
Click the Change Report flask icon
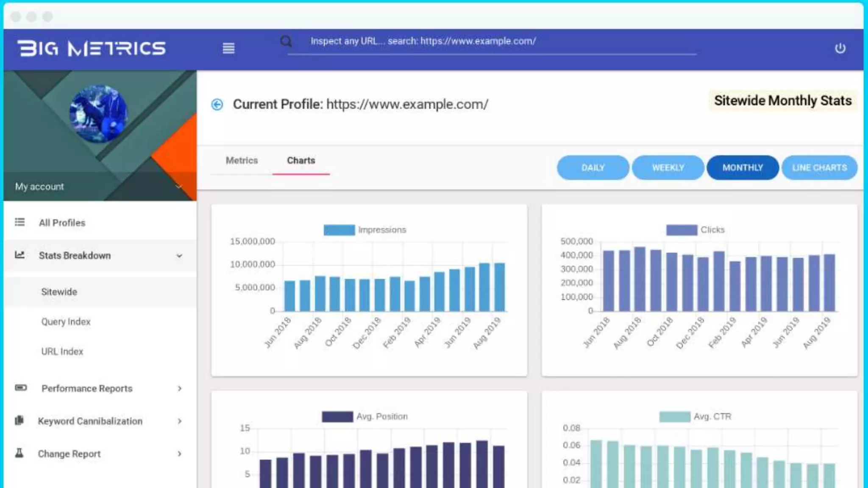pyautogui.click(x=19, y=453)
